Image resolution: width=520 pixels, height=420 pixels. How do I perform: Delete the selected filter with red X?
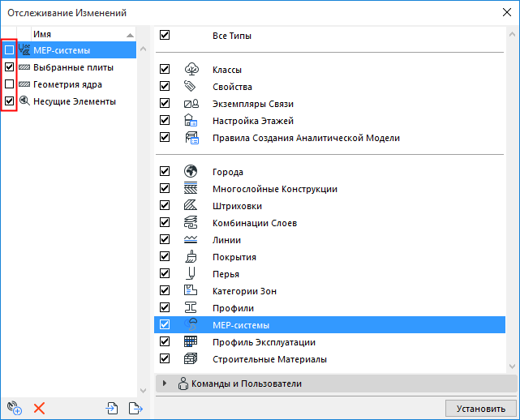tap(39, 409)
